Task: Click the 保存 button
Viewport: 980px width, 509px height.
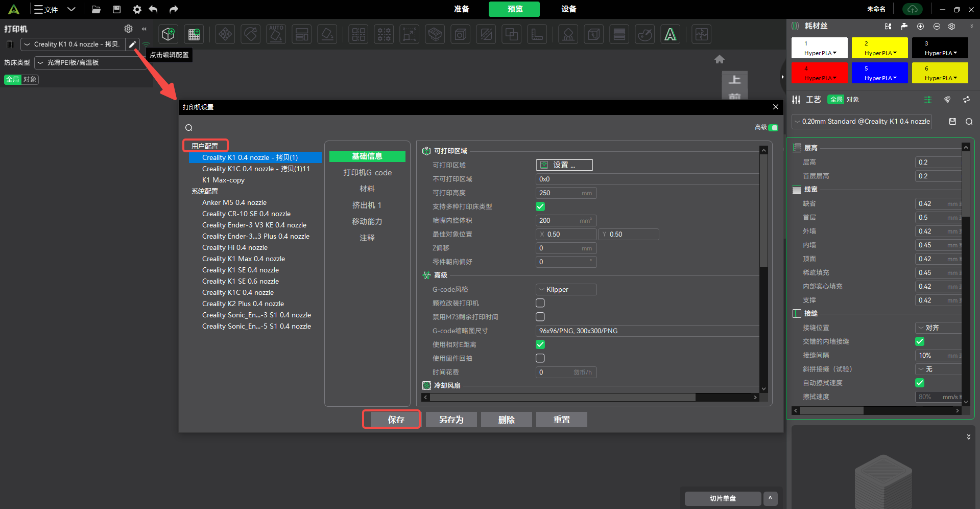Action: pyautogui.click(x=396, y=420)
